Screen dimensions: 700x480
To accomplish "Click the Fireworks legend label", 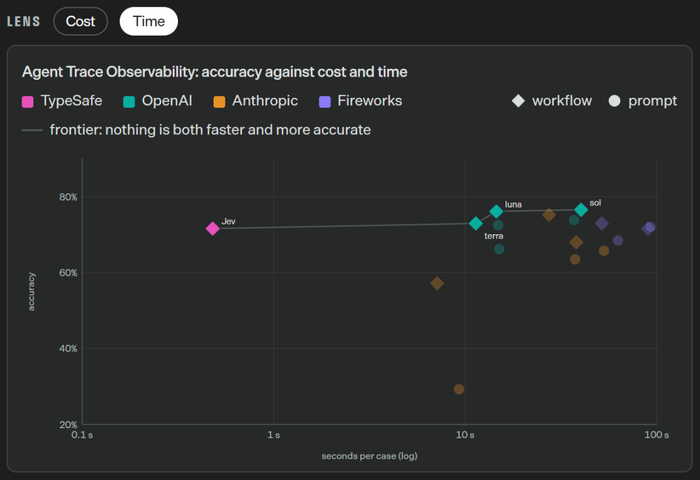I will pos(370,101).
